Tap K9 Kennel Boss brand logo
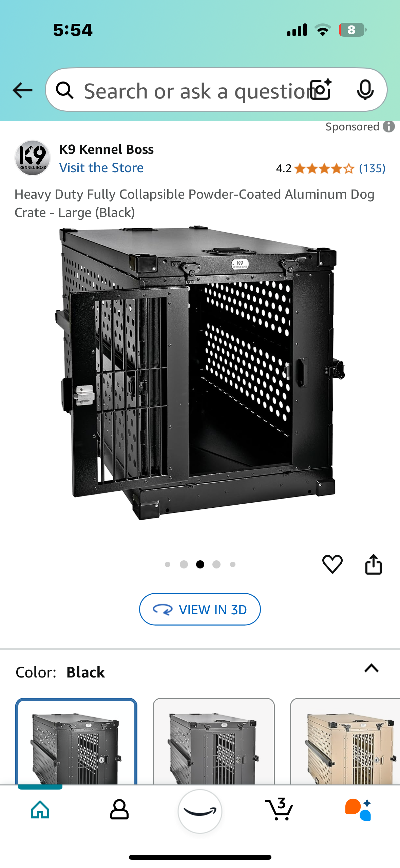The width and height of the screenshot is (400, 868). click(x=33, y=158)
